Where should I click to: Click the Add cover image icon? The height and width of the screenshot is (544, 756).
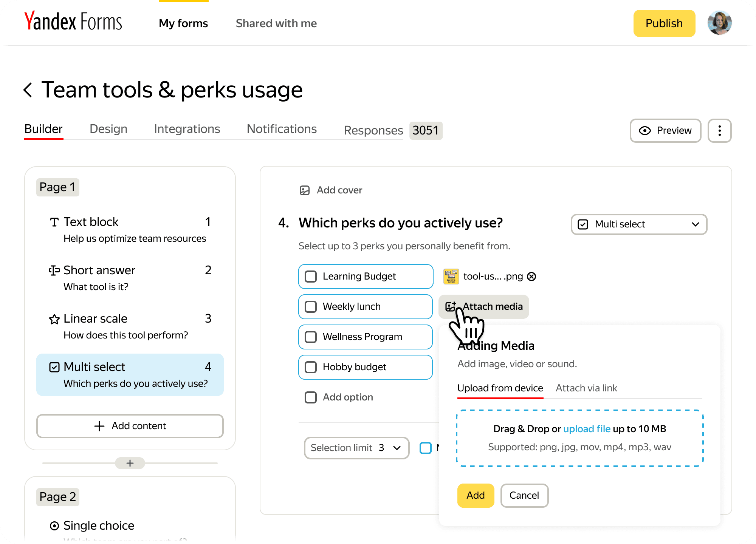point(305,190)
